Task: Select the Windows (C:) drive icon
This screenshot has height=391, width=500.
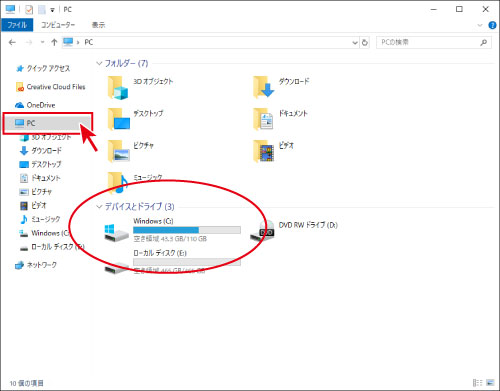Action: (x=116, y=233)
